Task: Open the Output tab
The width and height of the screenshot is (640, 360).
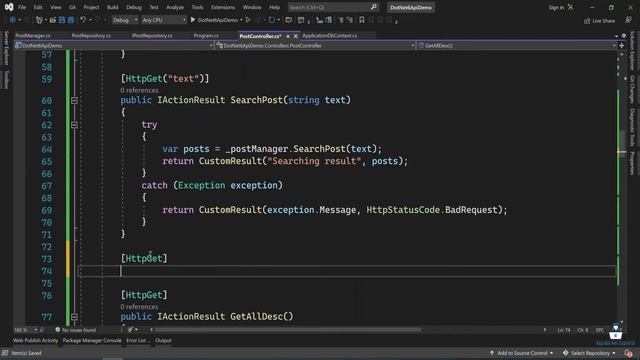Action: 163,340
